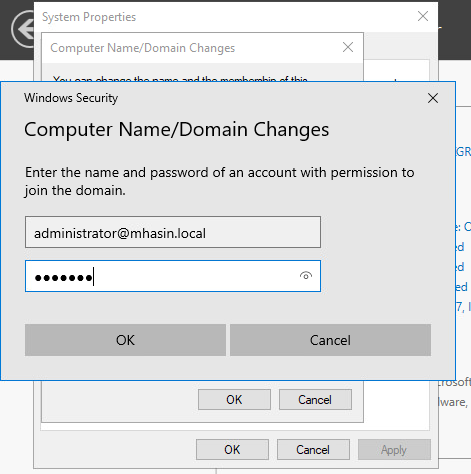This screenshot has height=474, width=471.
Task: Click OK in Computer Name/Domain Changes dialog
Action: (234, 399)
